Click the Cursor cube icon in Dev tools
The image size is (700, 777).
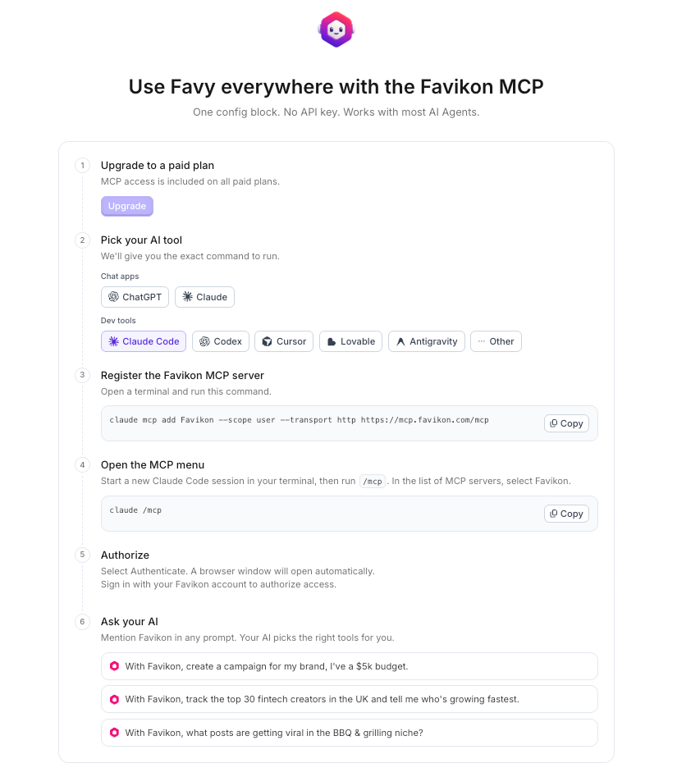268,341
